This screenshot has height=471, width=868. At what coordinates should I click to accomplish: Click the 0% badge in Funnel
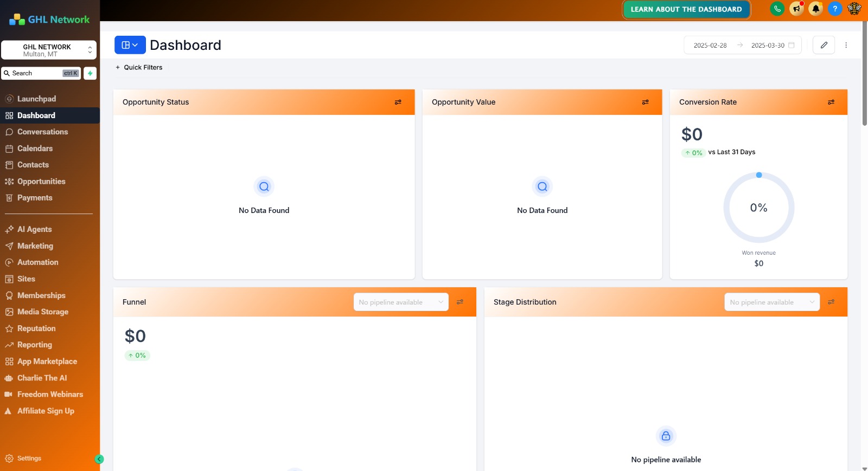(137, 356)
